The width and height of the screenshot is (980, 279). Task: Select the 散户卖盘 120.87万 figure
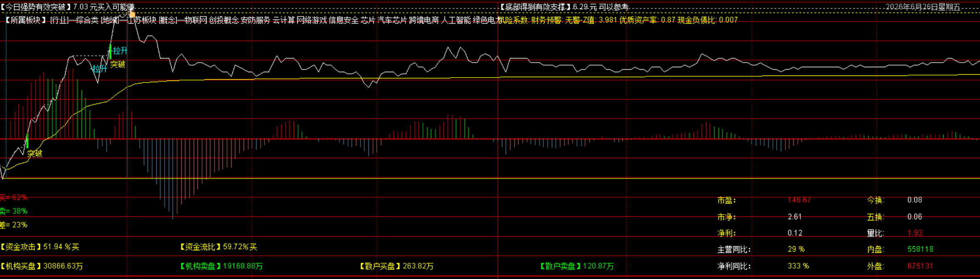(576, 266)
